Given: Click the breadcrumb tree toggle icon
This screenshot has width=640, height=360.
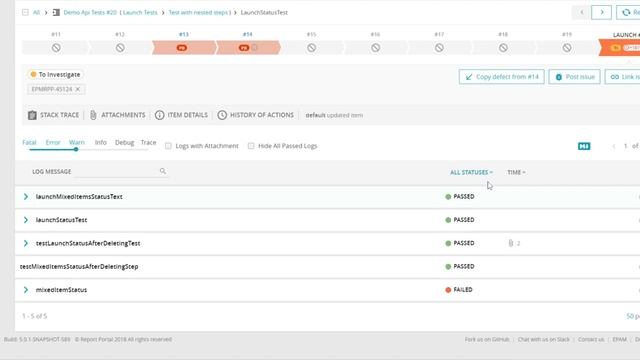Looking at the screenshot, I should 25,12.
